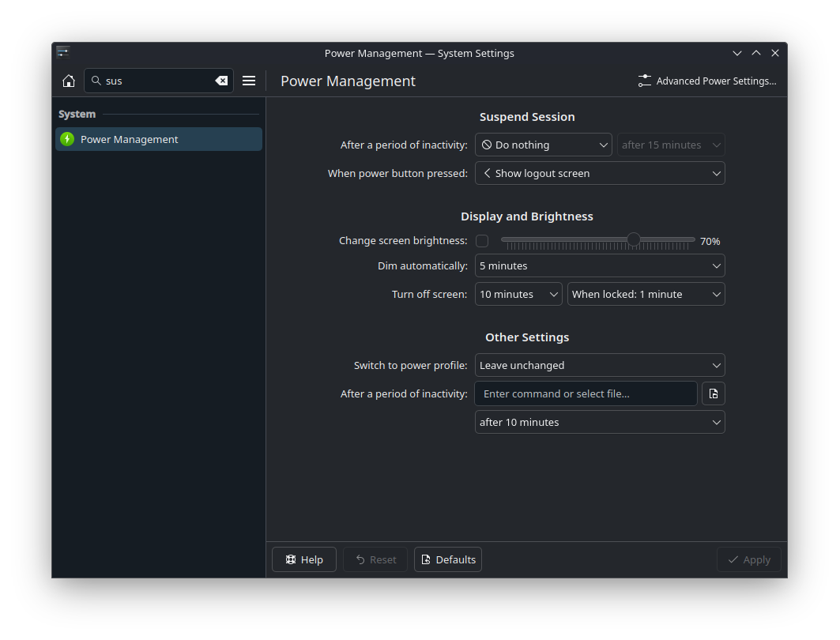Click the screen brightness slider handle
The image size is (840, 640).
click(x=634, y=239)
